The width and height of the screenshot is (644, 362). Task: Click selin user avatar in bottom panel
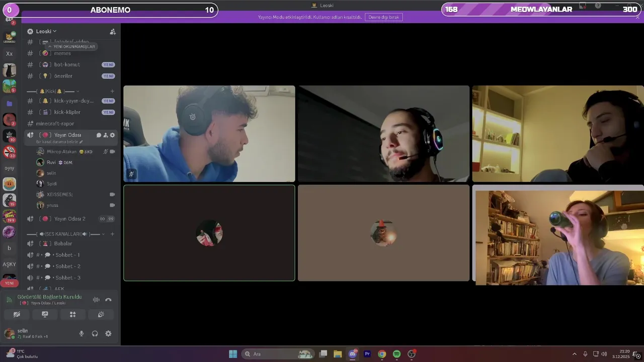(9, 333)
